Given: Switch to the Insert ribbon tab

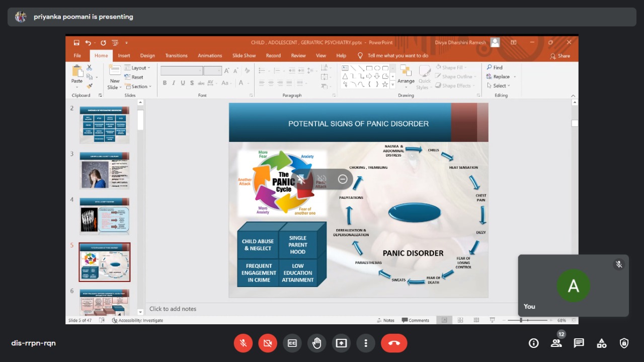Looking at the screenshot, I should pos(124,56).
